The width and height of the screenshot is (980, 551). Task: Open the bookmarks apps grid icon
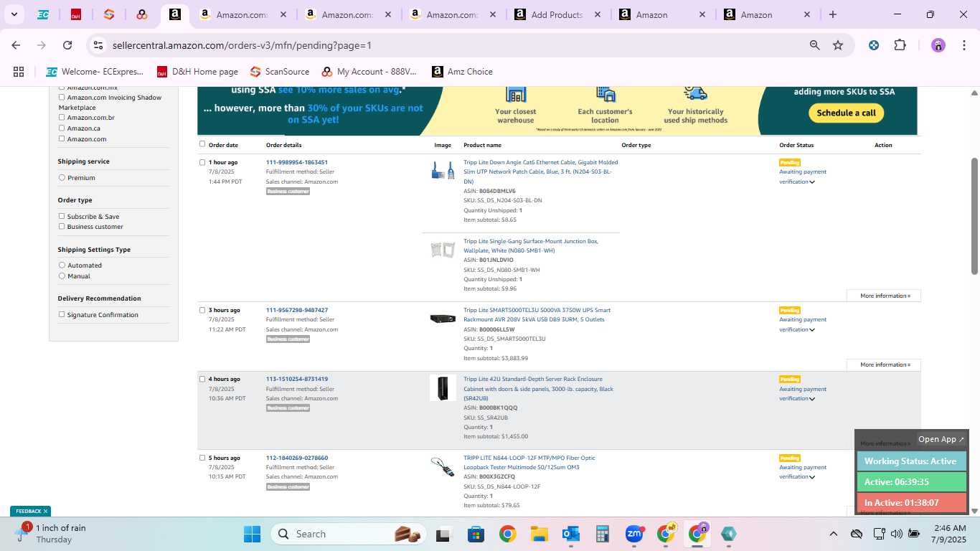pyautogui.click(x=19, y=72)
